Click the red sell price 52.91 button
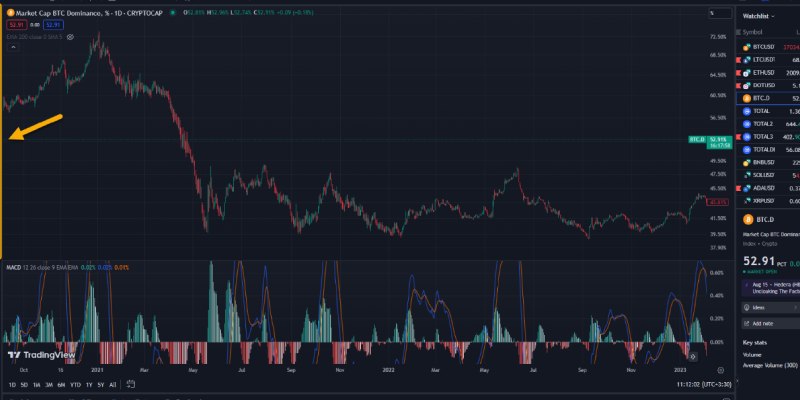800x400 pixels. [16, 24]
